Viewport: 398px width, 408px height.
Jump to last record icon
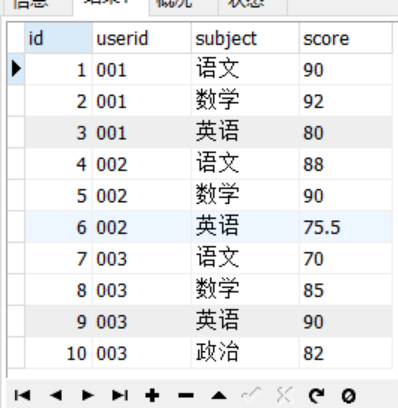[120, 396]
